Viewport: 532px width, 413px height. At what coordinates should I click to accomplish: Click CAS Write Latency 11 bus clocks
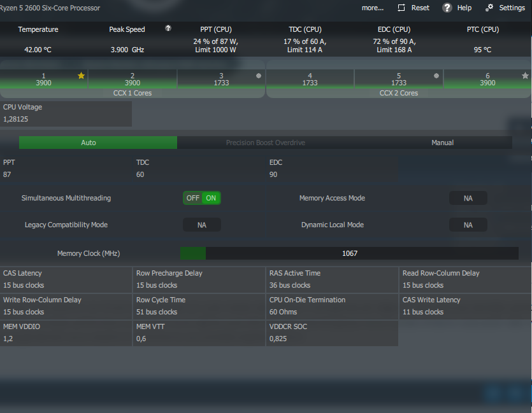[x=423, y=312]
